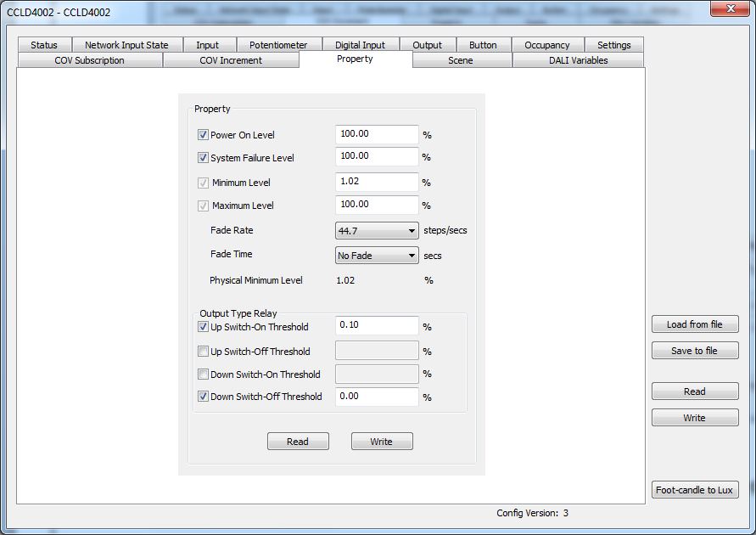Click Read button inside Property group
This screenshot has height=535, width=756.
tap(298, 442)
